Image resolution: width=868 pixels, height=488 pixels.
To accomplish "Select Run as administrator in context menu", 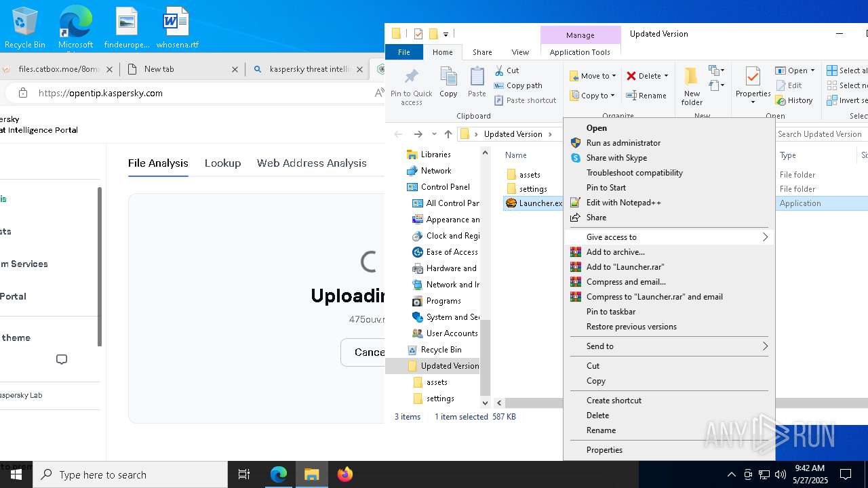I will [x=669, y=143].
